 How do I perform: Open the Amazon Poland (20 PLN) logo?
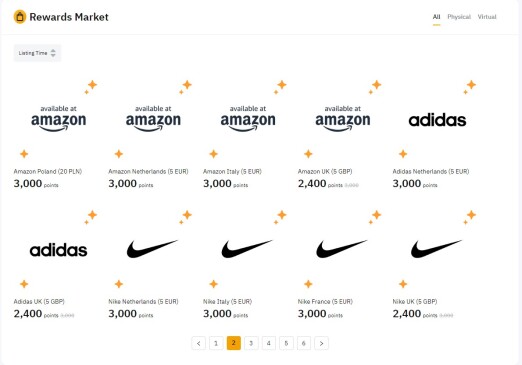point(58,119)
